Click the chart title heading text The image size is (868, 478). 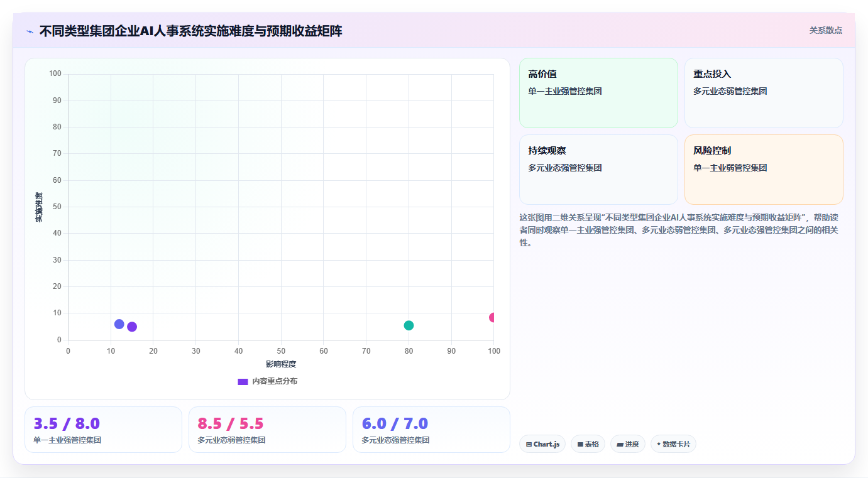point(190,31)
